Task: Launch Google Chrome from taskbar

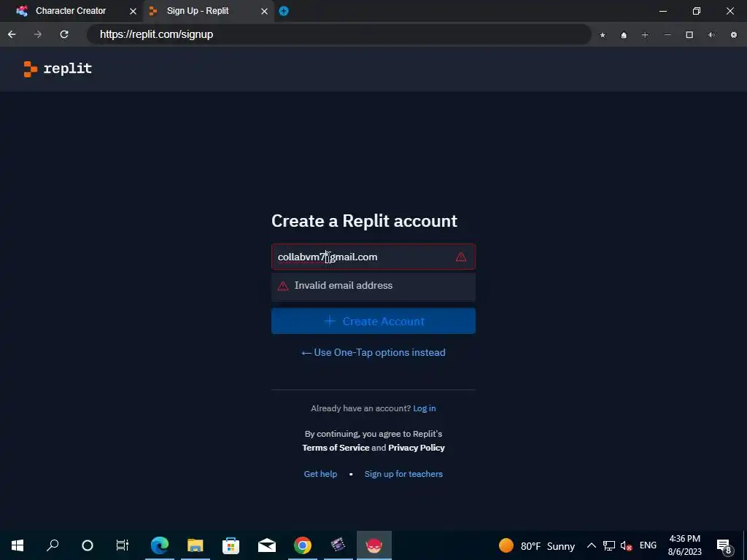Action: tap(303, 545)
